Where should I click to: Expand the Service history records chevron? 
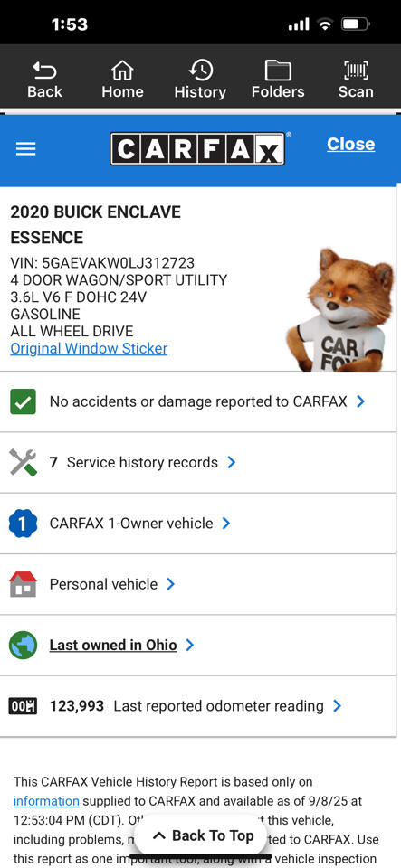click(232, 462)
